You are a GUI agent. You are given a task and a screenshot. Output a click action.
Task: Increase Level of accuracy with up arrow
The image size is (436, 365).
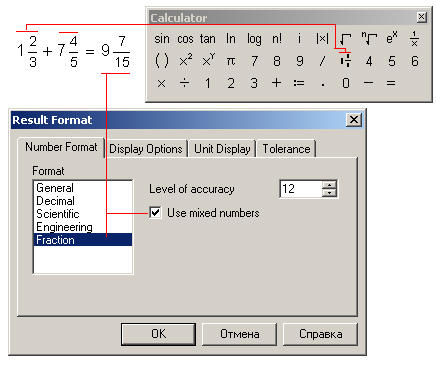click(330, 185)
